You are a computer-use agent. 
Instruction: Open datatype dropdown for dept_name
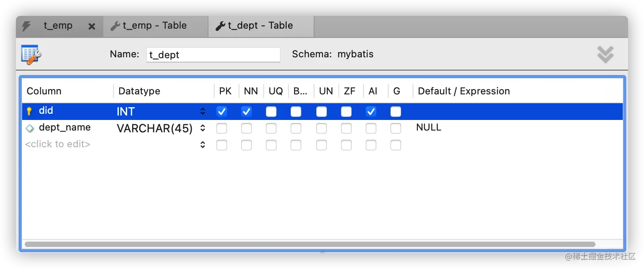coord(203,128)
